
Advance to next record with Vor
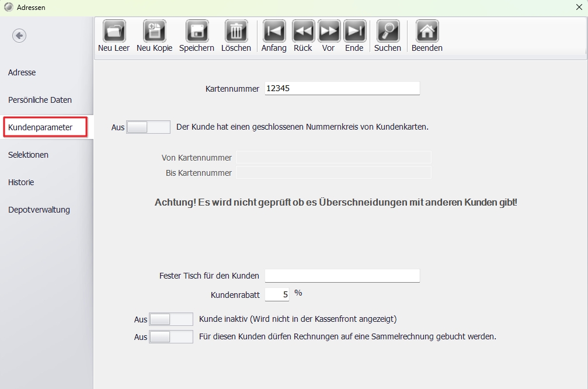(x=329, y=31)
